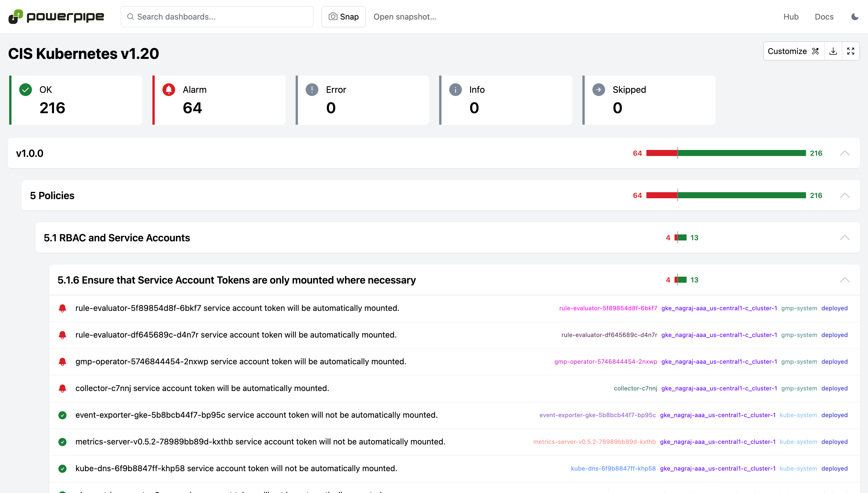
Task: Collapse the v1.0.0 section
Action: point(845,153)
